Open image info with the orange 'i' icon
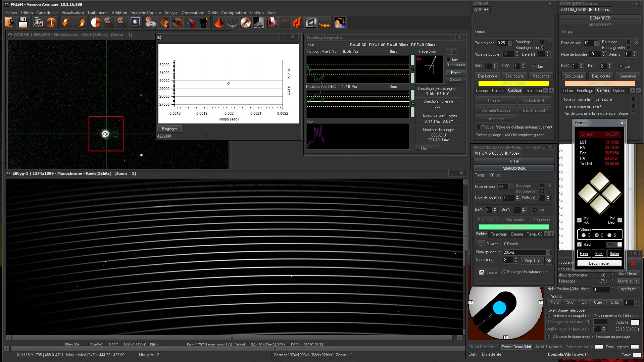The image size is (644, 362). [51, 23]
